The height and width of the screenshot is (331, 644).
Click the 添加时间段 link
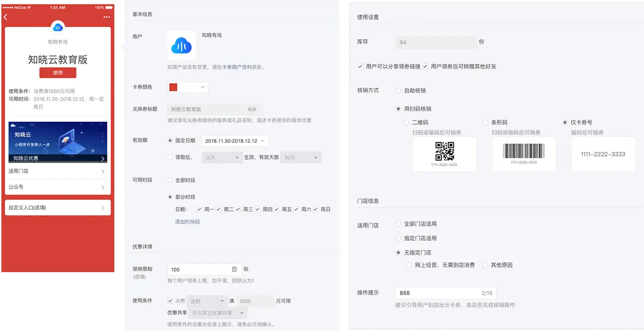pos(187,221)
